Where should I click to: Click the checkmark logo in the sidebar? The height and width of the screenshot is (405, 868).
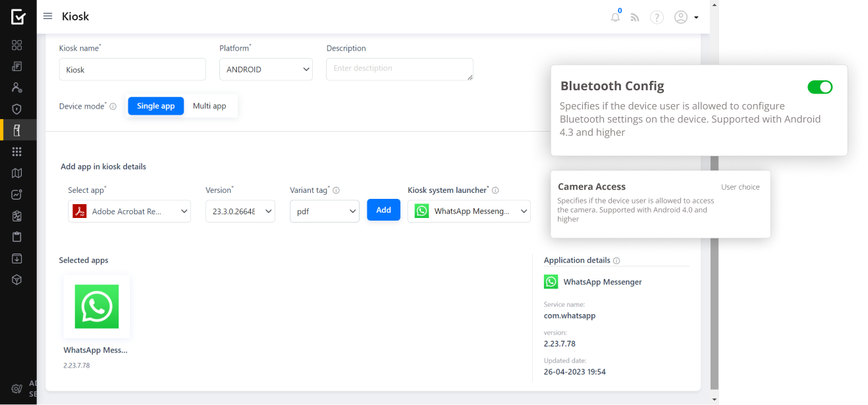coord(18,16)
